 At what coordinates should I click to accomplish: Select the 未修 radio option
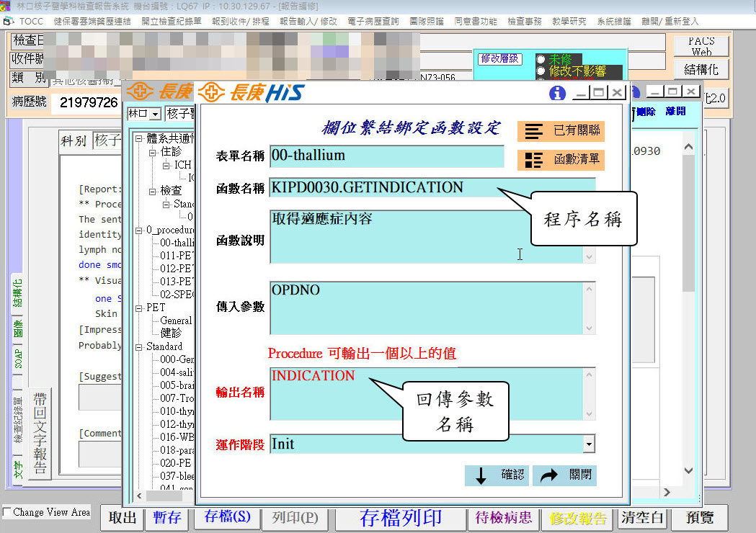click(541, 59)
